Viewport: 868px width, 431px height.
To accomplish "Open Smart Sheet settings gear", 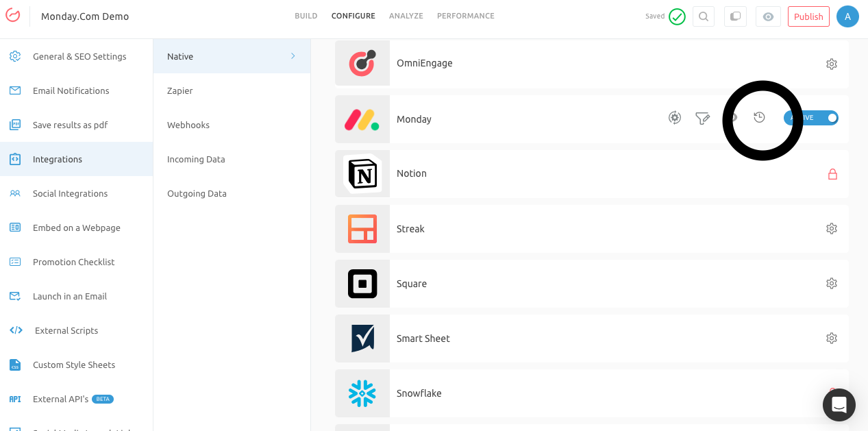I will coord(832,338).
